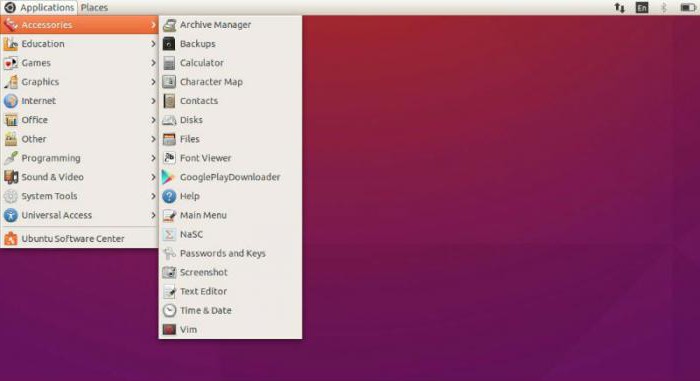
Task: Open the Screenshot entry
Action: coord(230,272)
